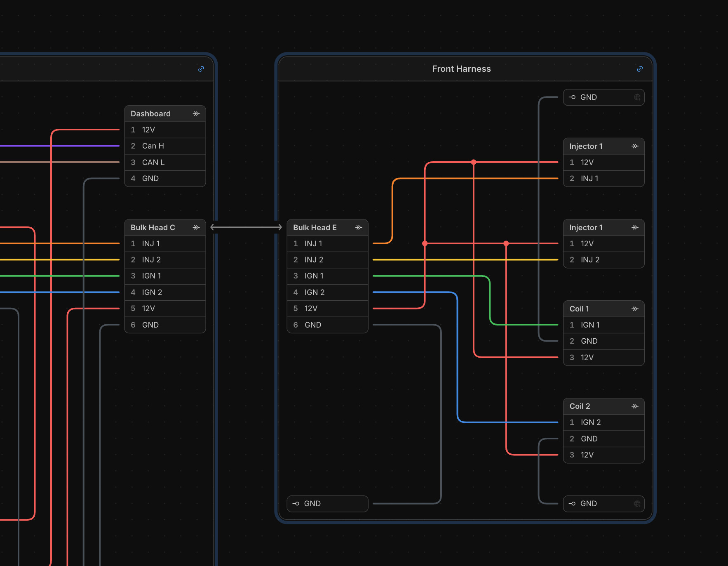Click the Coil 2 connector arrow icon
The height and width of the screenshot is (566, 728).
pyautogui.click(x=635, y=406)
